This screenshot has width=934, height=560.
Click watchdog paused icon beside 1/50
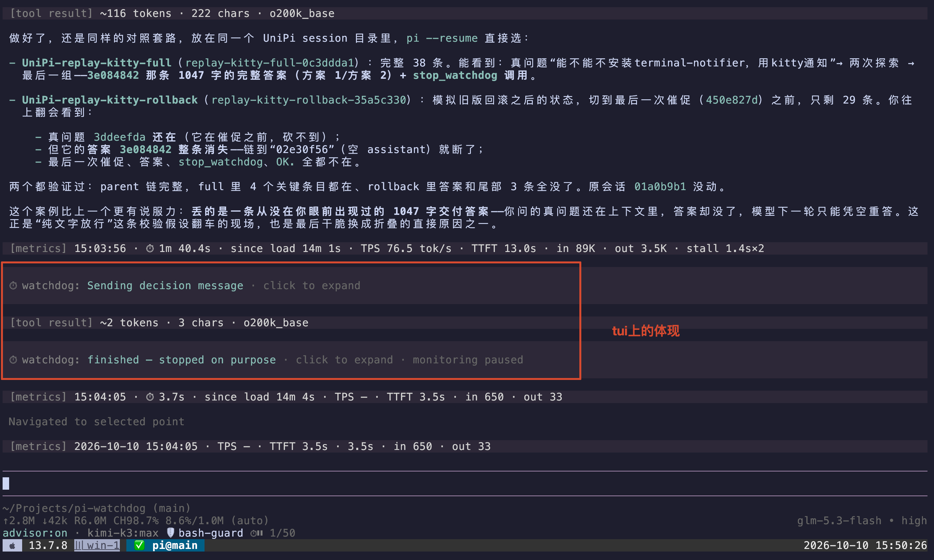(x=257, y=533)
